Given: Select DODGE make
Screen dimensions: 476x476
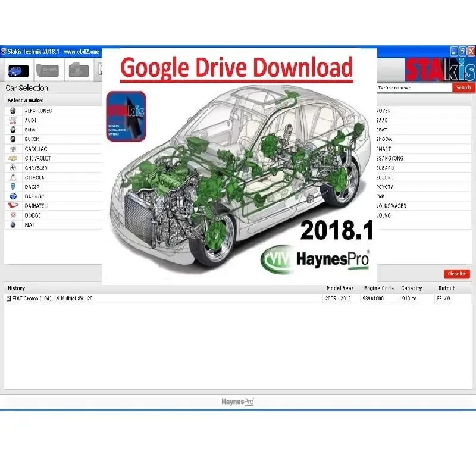Looking at the screenshot, I should pyautogui.click(x=33, y=215).
